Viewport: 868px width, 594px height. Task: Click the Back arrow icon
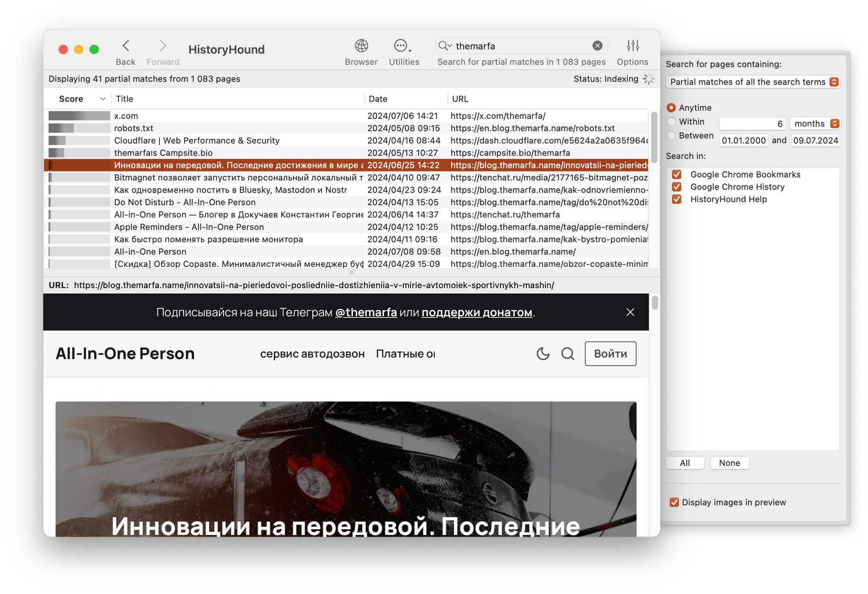tap(126, 46)
